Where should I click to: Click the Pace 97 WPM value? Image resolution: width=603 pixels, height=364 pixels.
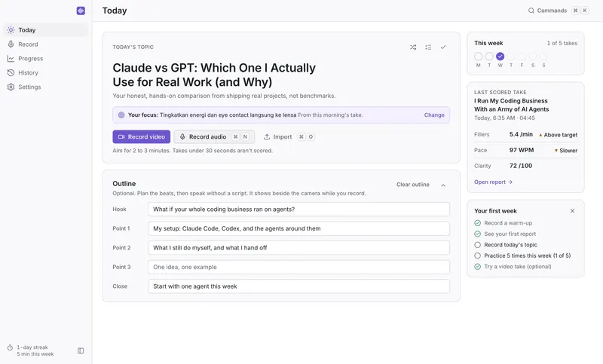522,150
